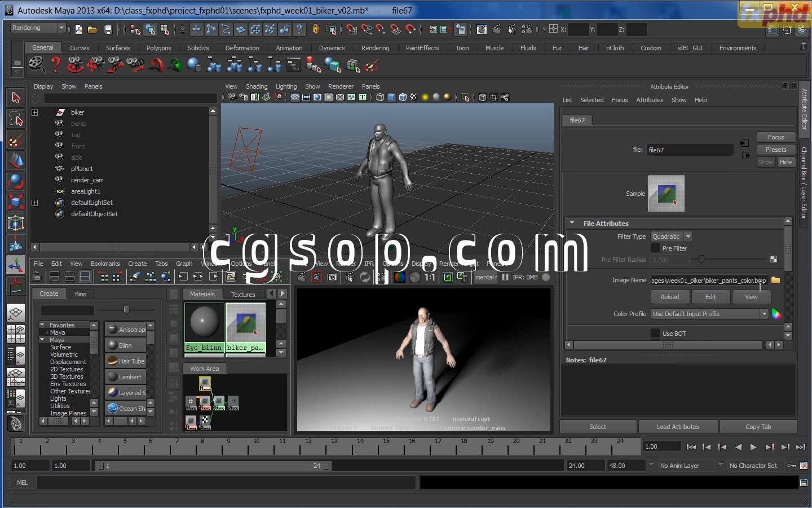The width and height of the screenshot is (812, 508).
Task: Switch to the Polygons shelf tab
Action: pyautogui.click(x=158, y=48)
